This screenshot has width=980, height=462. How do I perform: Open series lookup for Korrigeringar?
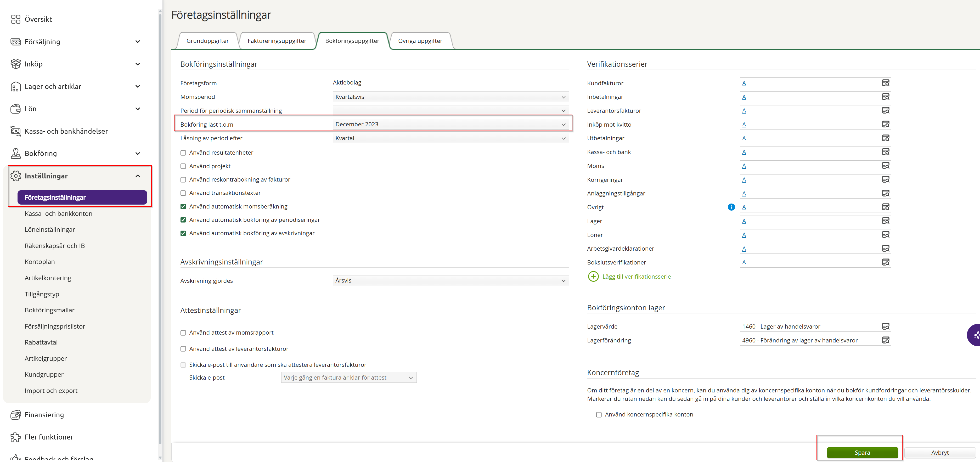886,180
